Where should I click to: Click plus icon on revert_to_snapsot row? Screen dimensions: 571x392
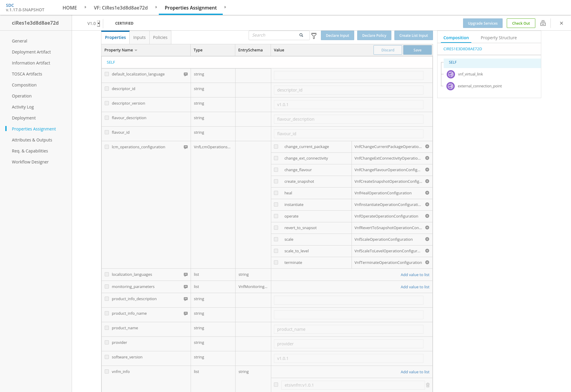coord(427,228)
